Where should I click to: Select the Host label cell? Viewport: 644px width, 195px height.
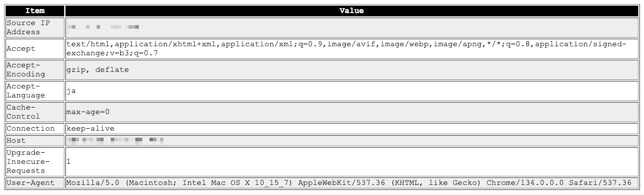click(x=35, y=141)
